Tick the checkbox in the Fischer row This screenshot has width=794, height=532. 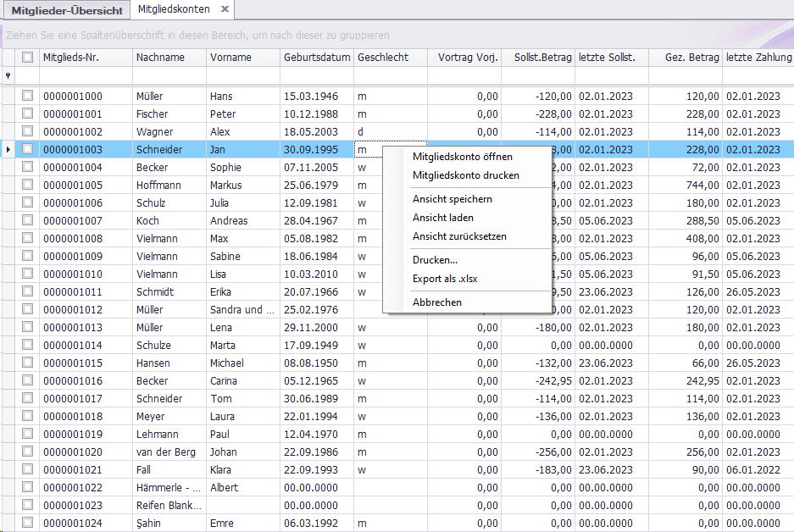point(28,114)
